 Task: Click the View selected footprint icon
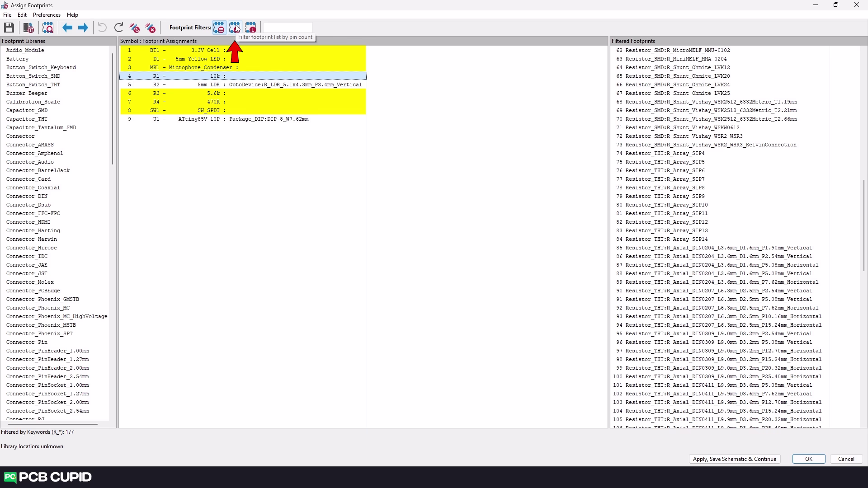[48, 28]
